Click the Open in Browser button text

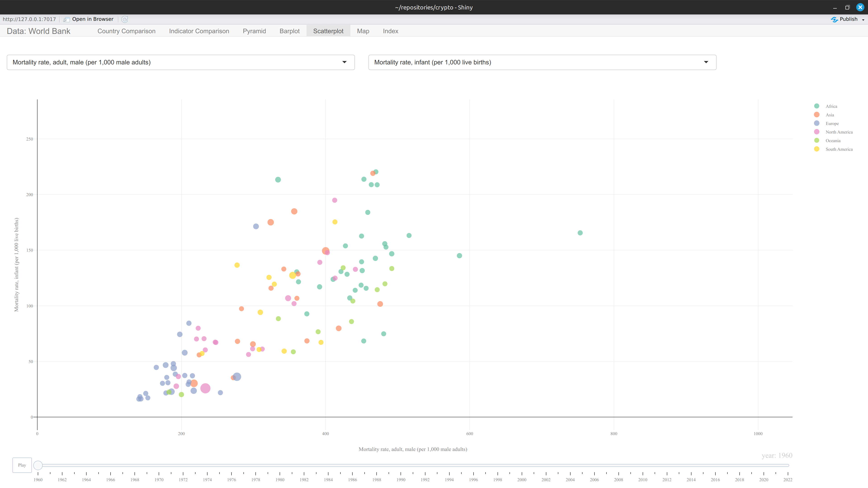(x=93, y=19)
